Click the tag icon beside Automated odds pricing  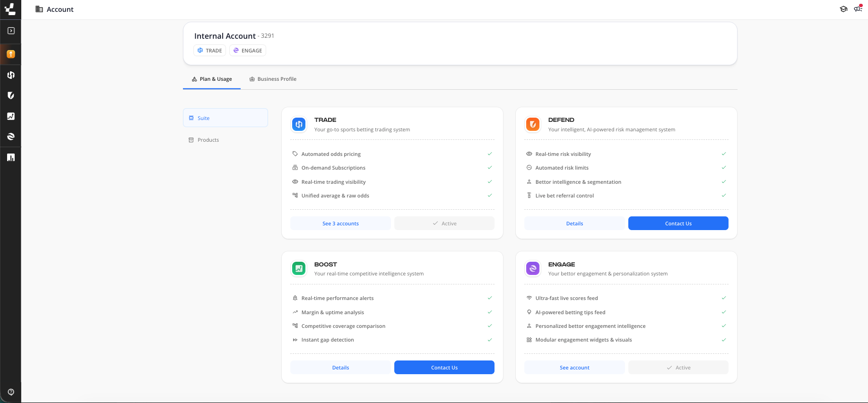[295, 154]
